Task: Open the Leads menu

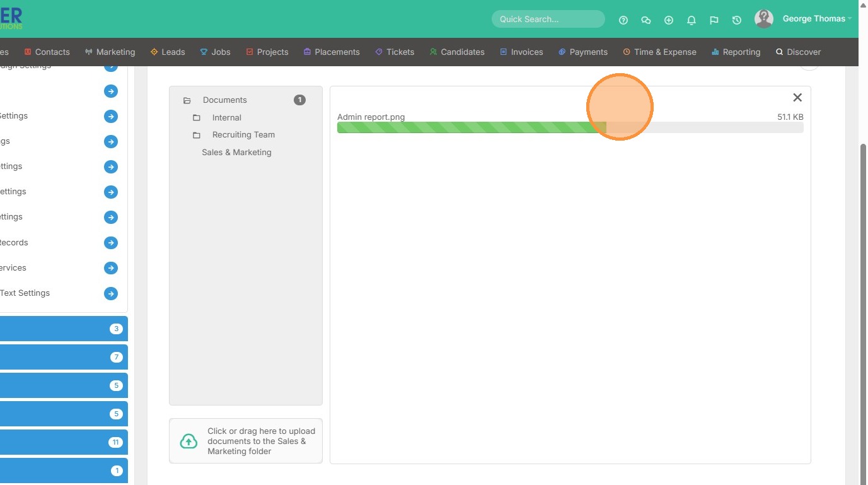Action: click(168, 52)
